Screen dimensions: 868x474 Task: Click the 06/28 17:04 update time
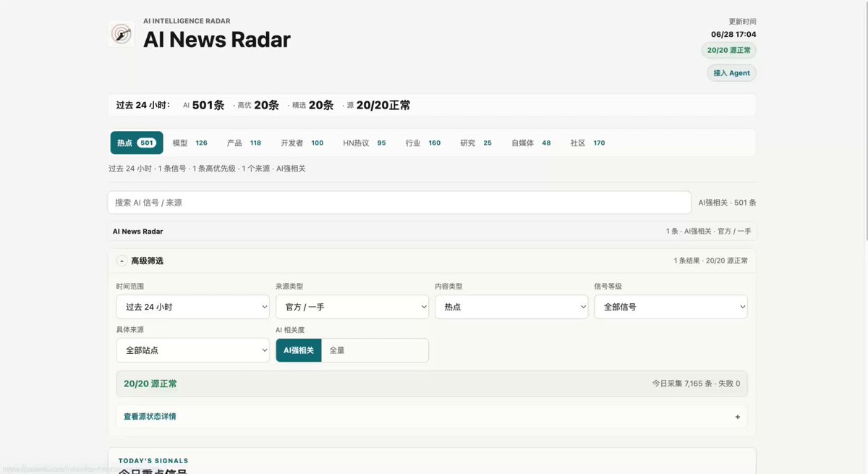(x=733, y=34)
